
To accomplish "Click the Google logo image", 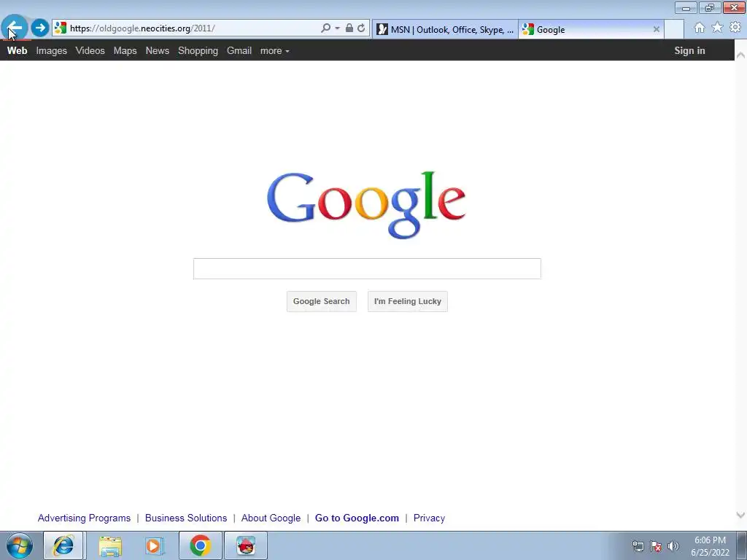I will 366,205.
